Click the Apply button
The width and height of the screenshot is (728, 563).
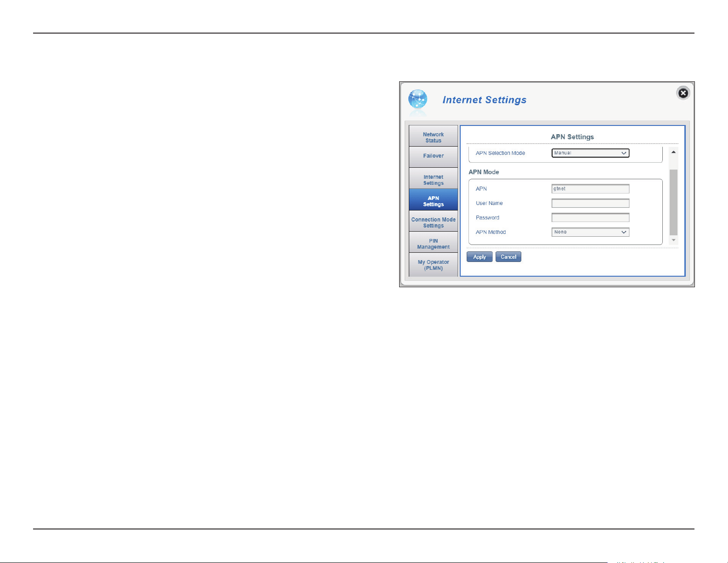pos(480,257)
